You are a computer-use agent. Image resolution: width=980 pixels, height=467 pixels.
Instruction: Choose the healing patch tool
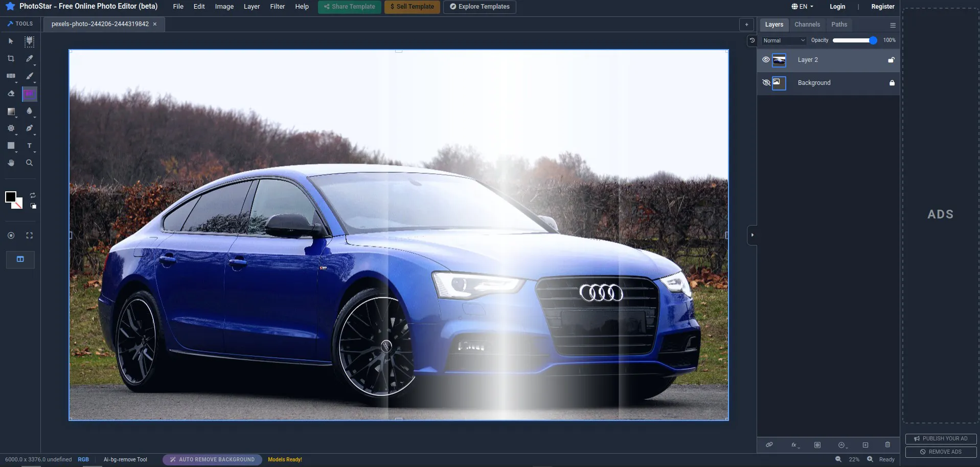pos(11,76)
